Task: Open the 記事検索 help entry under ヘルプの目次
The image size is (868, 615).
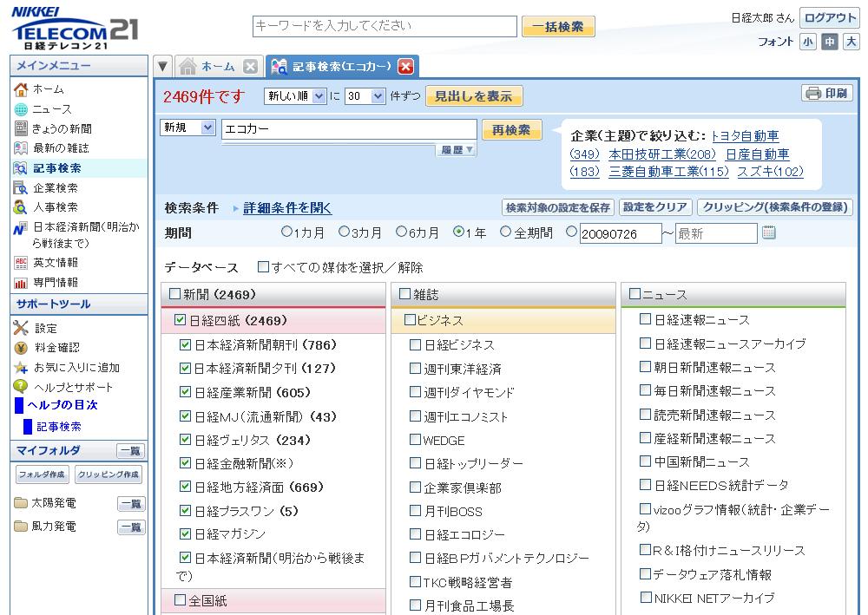Action: point(59,427)
